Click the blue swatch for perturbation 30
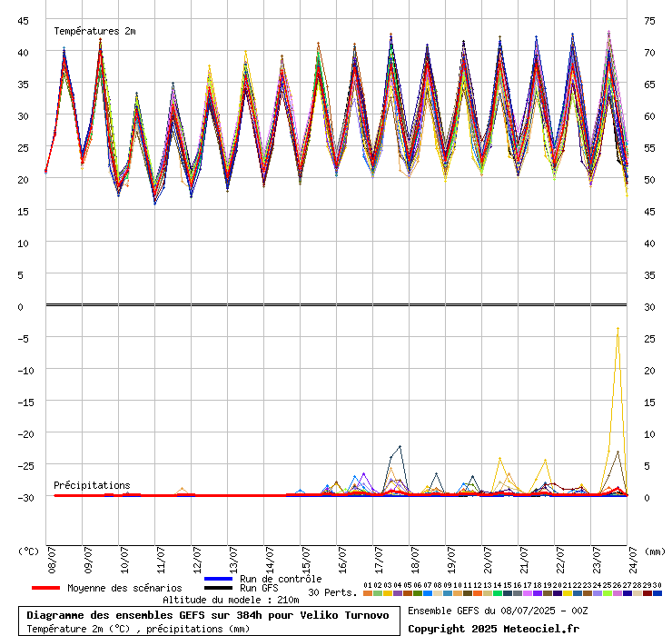Screen dimensions: 672x636 657,593
